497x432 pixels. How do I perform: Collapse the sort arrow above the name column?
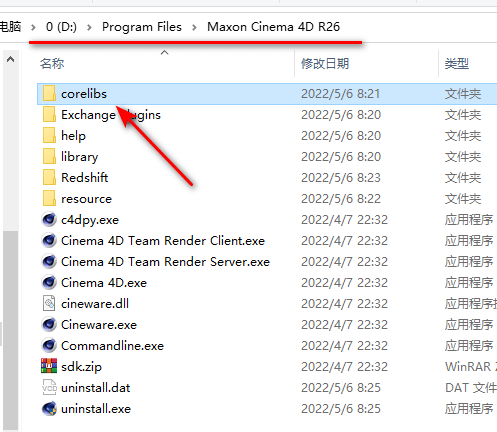164,53
